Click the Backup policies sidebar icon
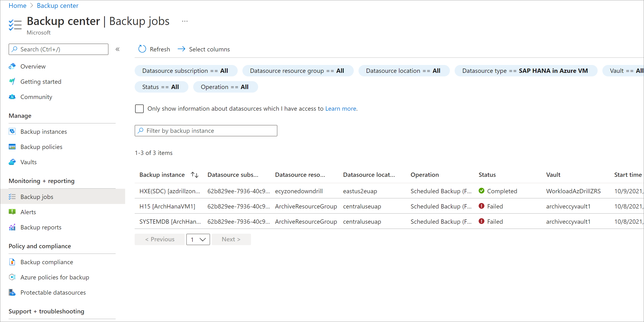This screenshot has height=322, width=644. [x=12, y=147]
